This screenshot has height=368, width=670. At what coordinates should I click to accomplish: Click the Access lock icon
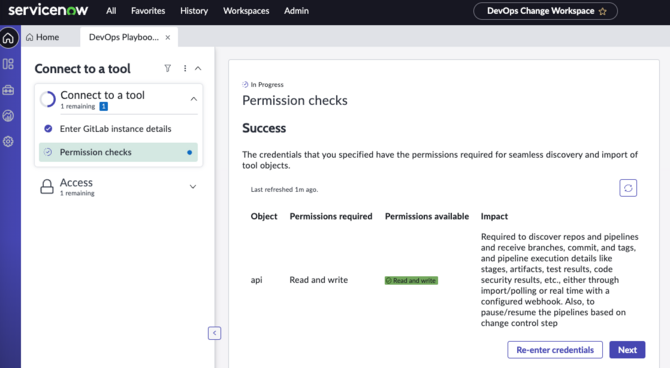(47, 186)
